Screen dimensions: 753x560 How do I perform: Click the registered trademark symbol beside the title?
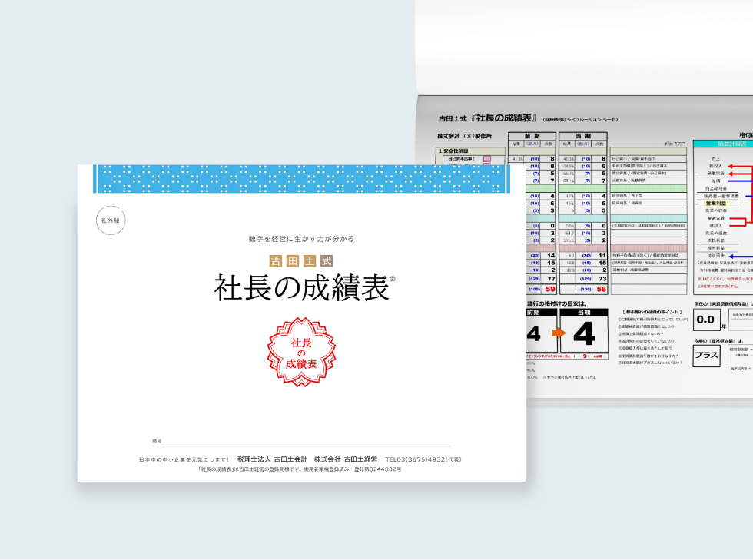click(392, 280)
